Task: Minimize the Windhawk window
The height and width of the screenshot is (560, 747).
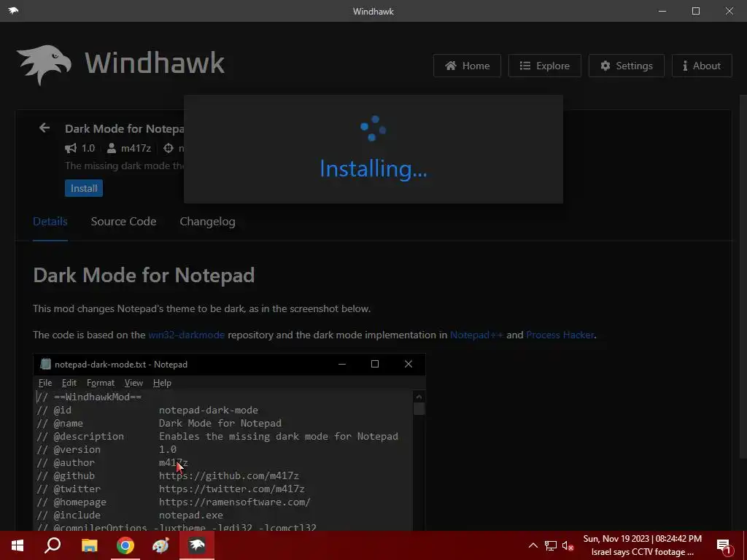Action: (662, 10)
